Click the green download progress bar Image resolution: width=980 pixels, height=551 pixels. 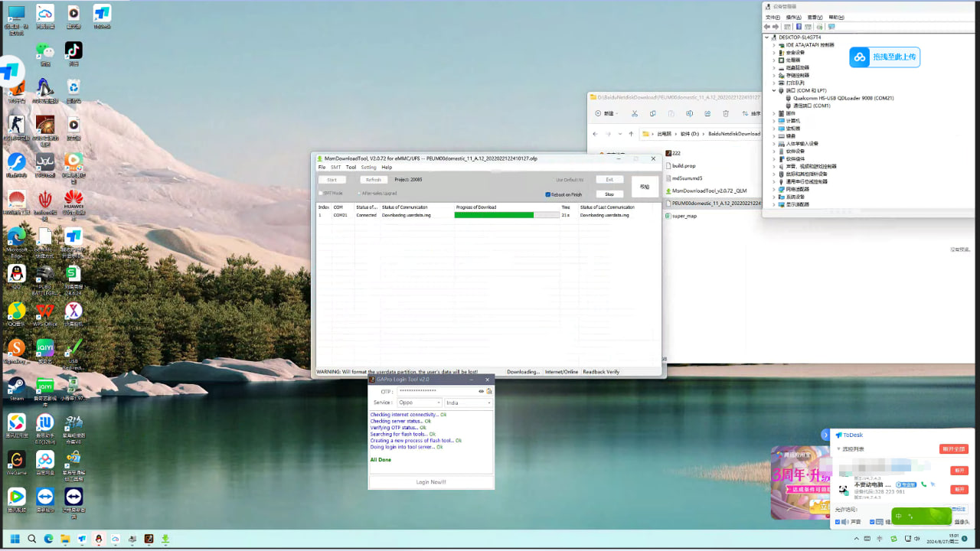tap(507, 215)
